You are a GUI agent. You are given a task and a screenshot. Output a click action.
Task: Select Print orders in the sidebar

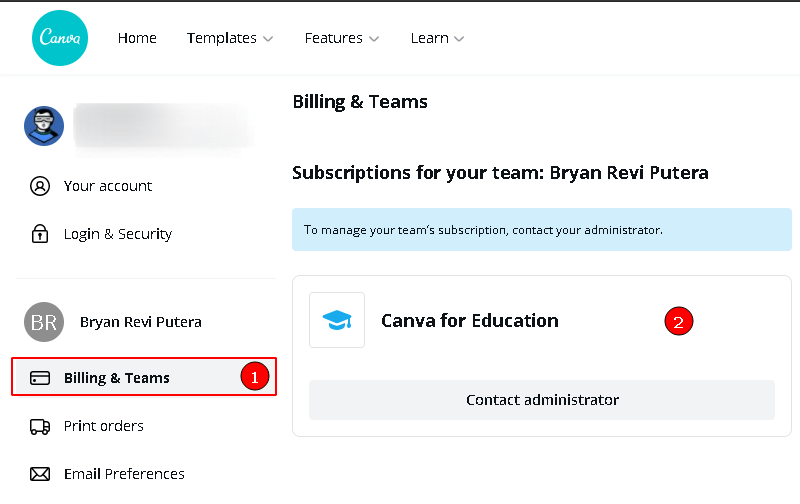104,426
